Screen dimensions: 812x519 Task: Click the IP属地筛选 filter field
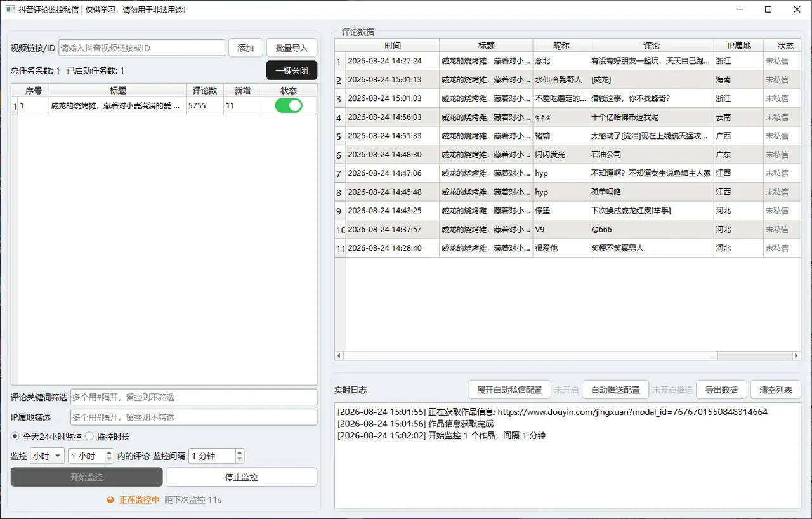point(193,417)
